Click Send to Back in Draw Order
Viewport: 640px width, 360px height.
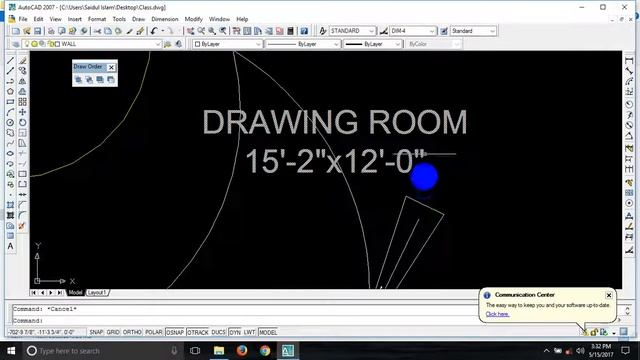(x=89, y=80)
